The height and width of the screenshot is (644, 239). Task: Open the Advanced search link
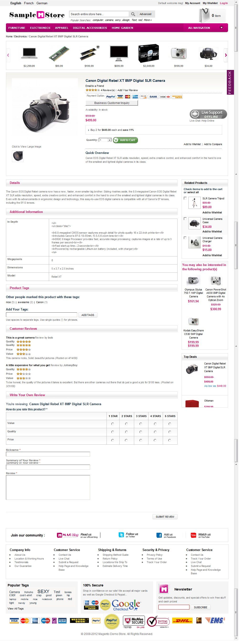[x=145, y=14]
